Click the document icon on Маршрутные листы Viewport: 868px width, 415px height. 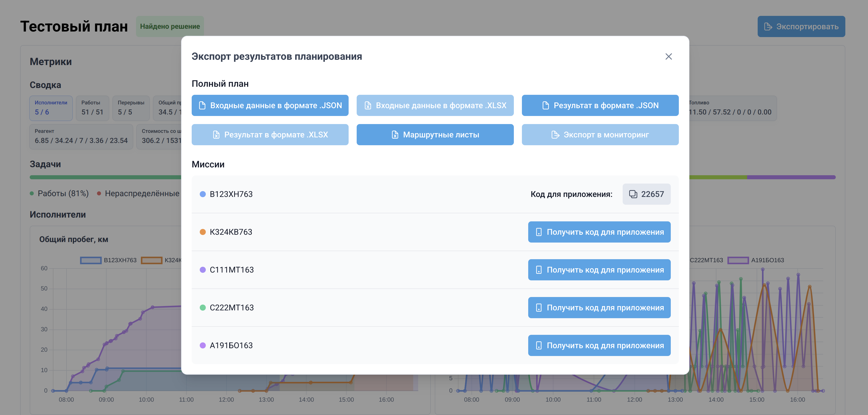click(395, 135)
